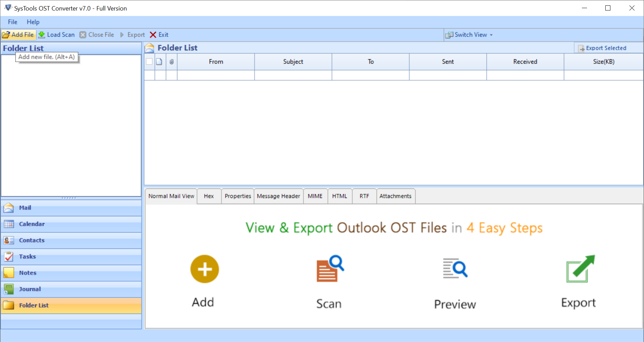Click the Close File toolbar button
This screenshot has height=342, width=644.
tap(97, 35)
